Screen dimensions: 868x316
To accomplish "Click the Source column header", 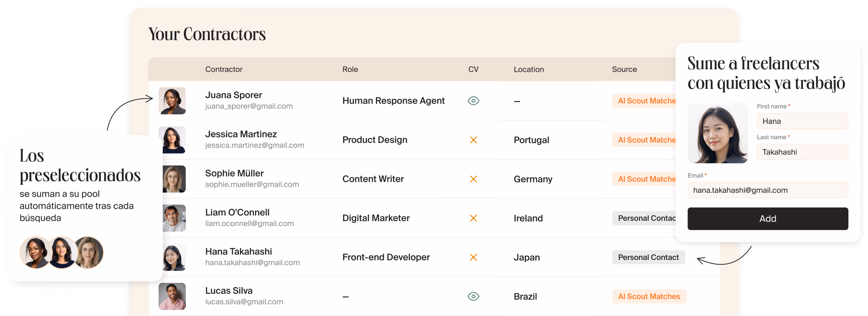I will pyautogui.click(x=624, y=69).
